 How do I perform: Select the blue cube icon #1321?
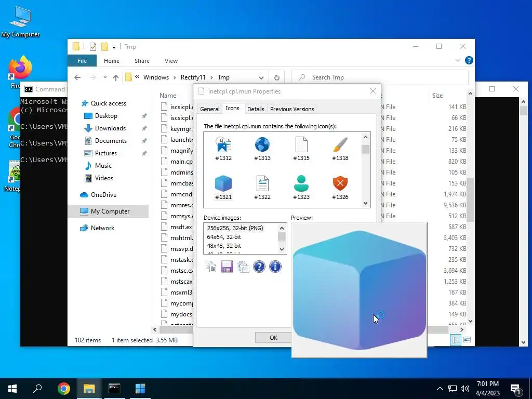coord(223,188)
